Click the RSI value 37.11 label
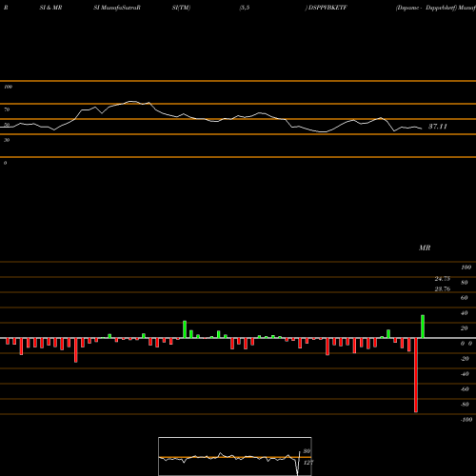476x476 pixels. (x=438, y=127)
